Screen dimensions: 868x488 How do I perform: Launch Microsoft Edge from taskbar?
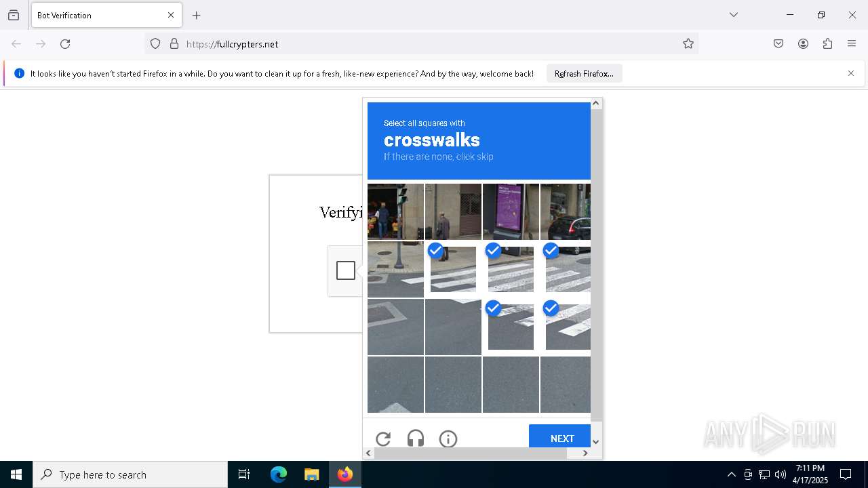[x=279, y=474]
